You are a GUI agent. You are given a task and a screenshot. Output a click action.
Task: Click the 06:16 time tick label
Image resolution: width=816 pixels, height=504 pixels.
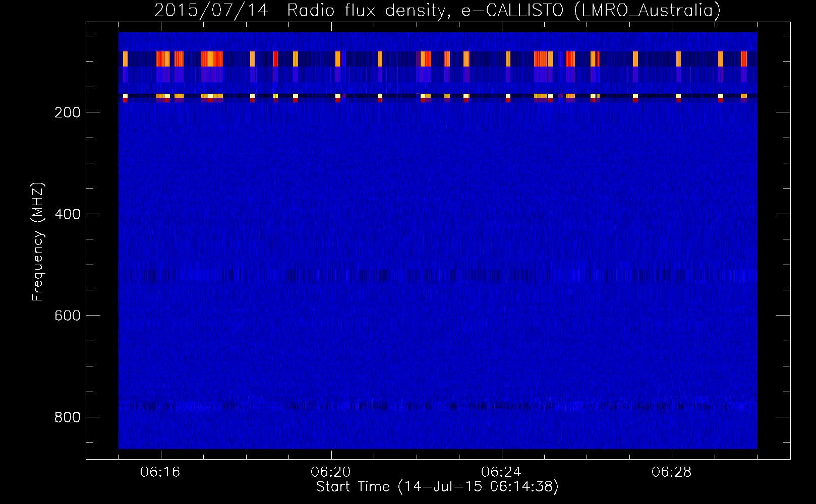click(x=160, y=472)
